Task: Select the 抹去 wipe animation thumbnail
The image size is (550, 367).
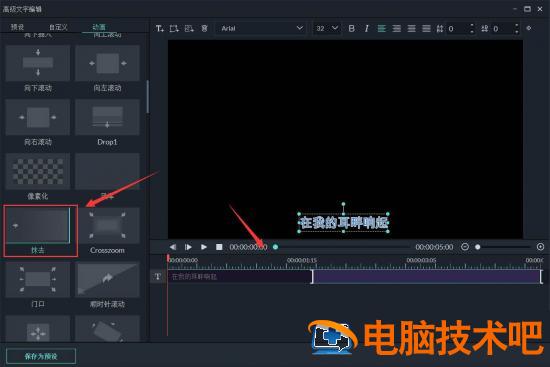Action: click(38, 225)
